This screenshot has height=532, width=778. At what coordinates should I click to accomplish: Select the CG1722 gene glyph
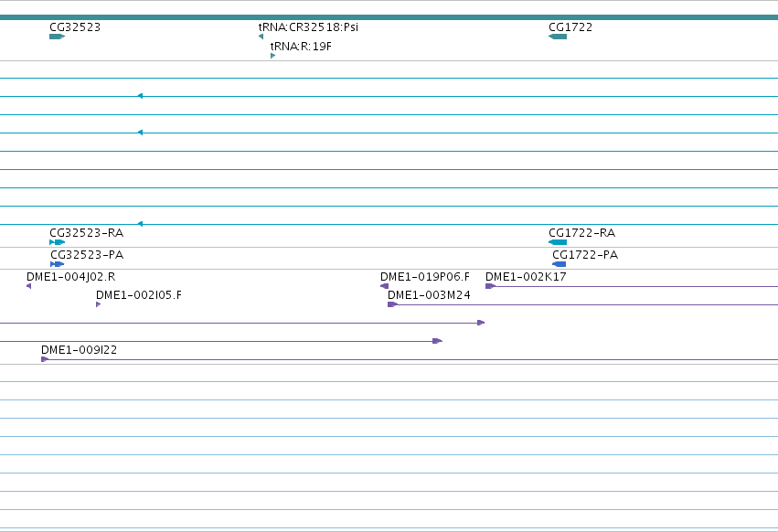(558, 37)
